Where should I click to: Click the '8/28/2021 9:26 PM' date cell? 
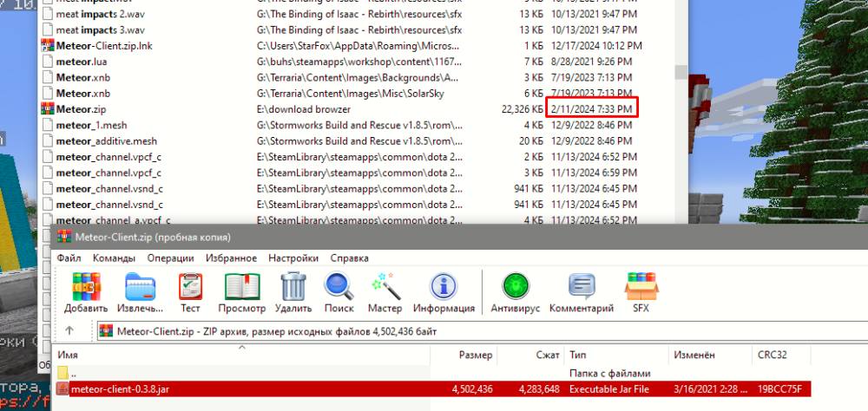tap(592, 62)
